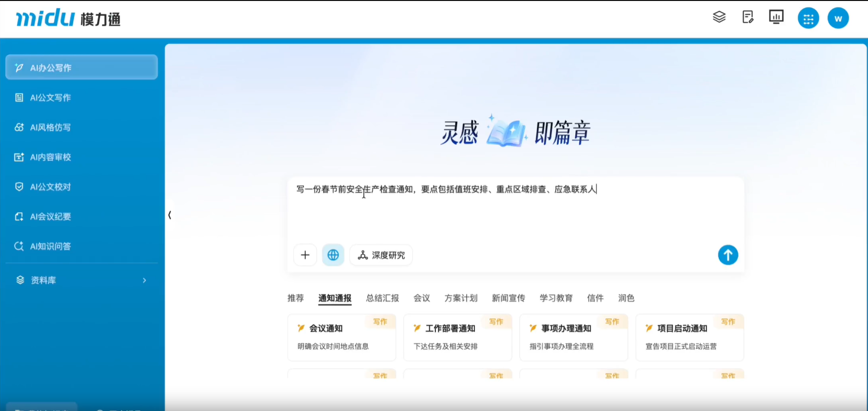
Task: Click the chart monitor icon in the header
Action: (776, 17)
